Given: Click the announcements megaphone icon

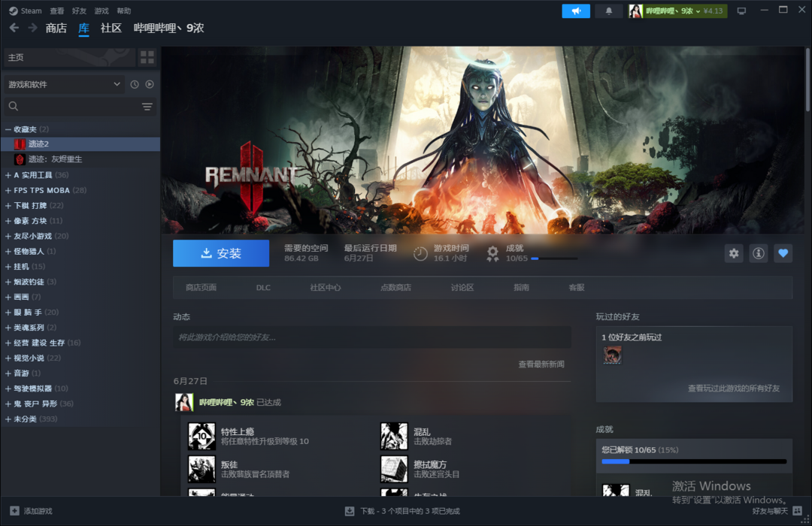Looking at the screenshot, I should tap(576, 11).
